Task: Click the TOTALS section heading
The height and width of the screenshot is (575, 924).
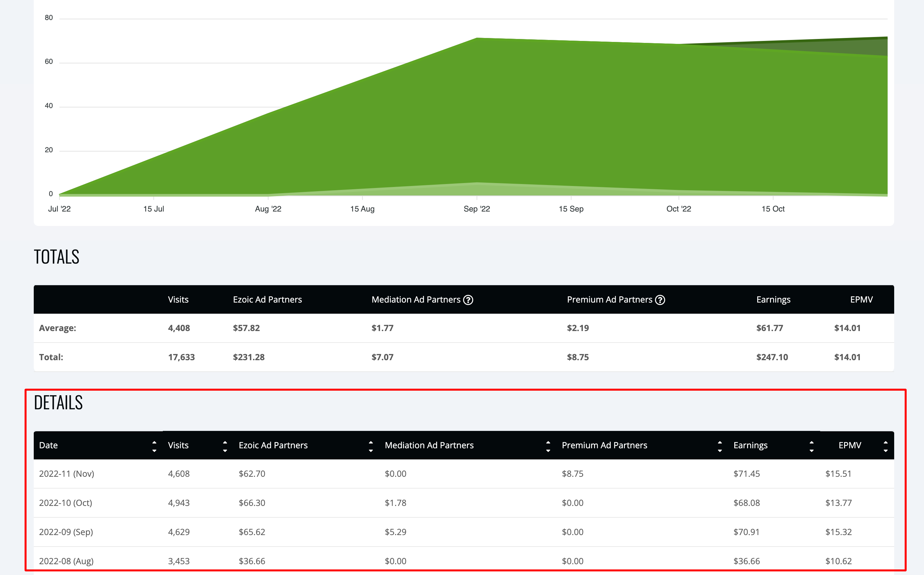Action: 56,257
